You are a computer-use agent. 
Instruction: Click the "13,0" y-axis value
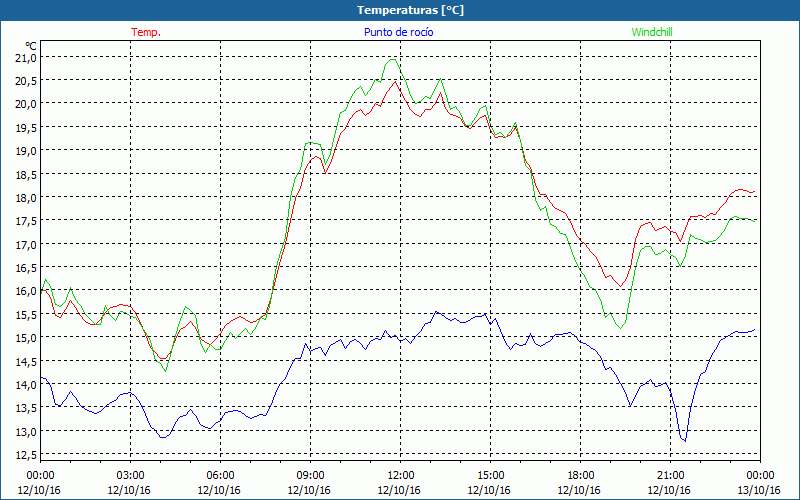(28, 431)
